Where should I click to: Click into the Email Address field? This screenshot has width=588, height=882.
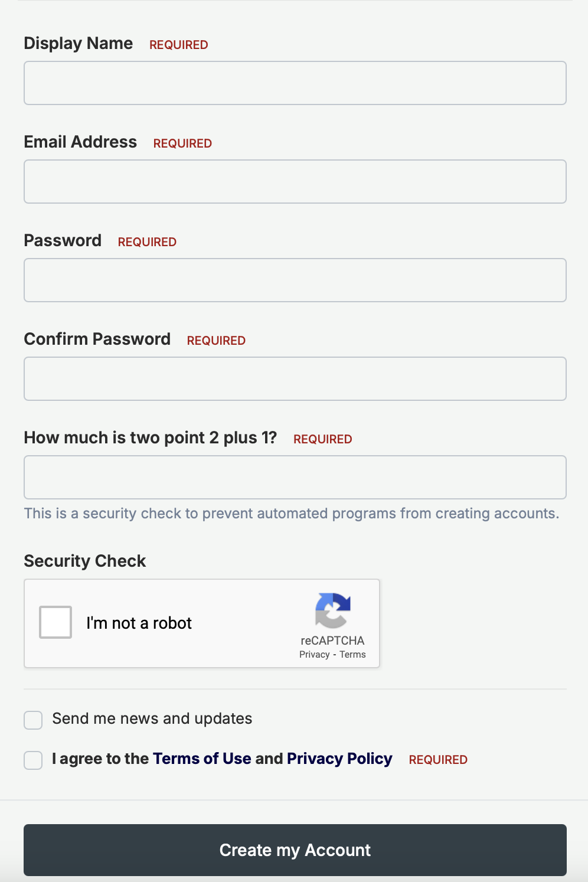(x=295, y=182)
